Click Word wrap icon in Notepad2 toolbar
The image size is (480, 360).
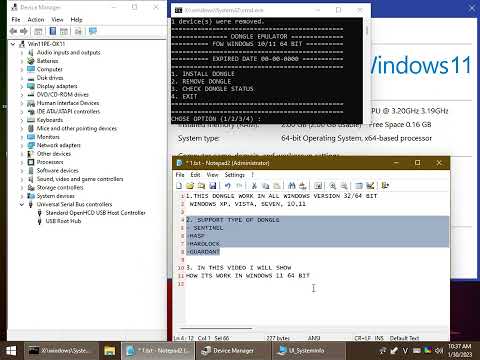(x=318, y=186)
